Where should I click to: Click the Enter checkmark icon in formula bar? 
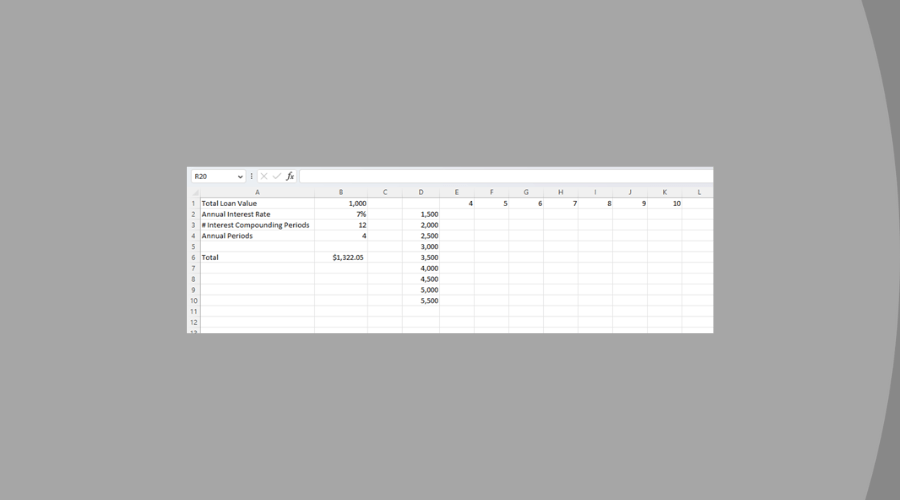coord(277,176)
